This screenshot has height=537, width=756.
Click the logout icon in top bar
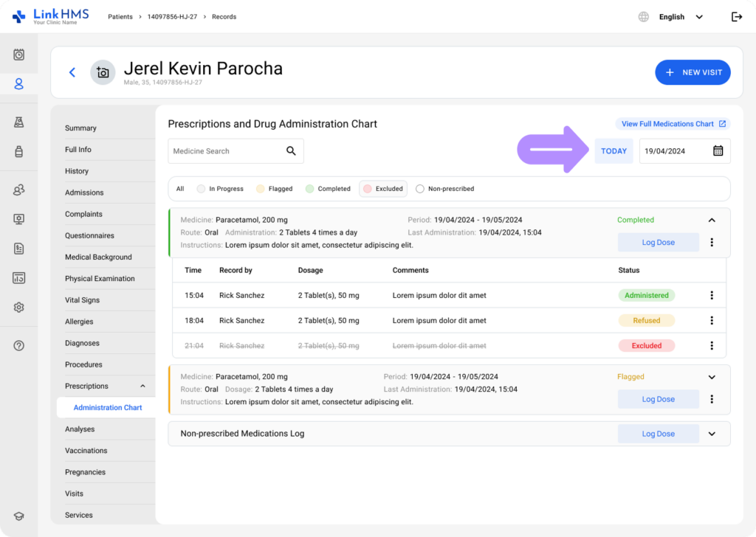pyautogui.click(x=736, y=17)
